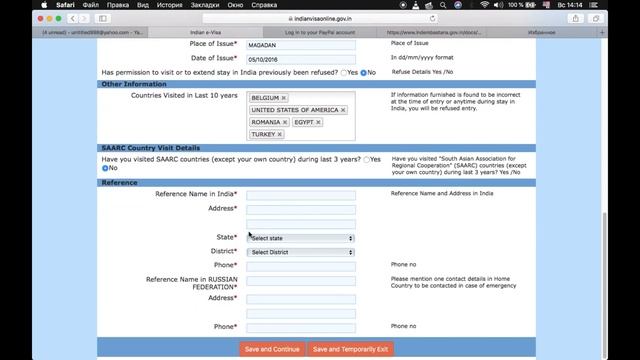Open the Wi-Fi status menu
Screen dimensions: 640x360
click(484, 5)
